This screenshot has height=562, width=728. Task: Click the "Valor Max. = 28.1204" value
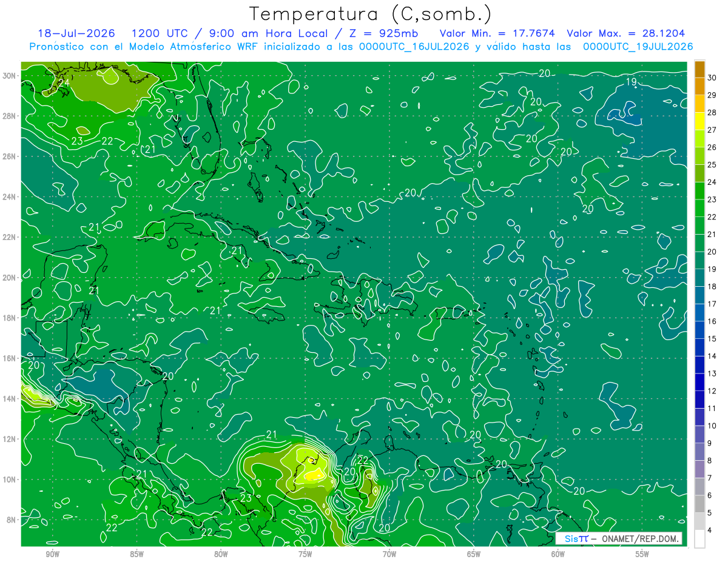[x=626, y=33]
